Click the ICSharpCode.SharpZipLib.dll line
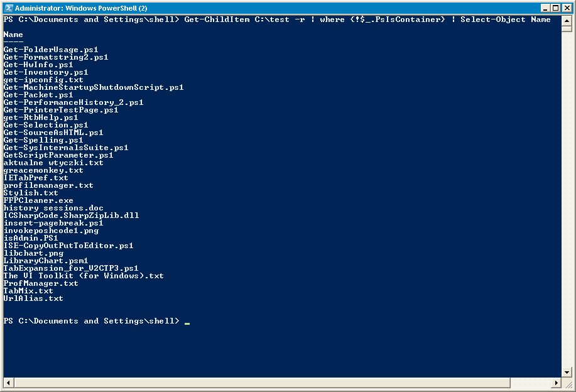 click(71, 215)
